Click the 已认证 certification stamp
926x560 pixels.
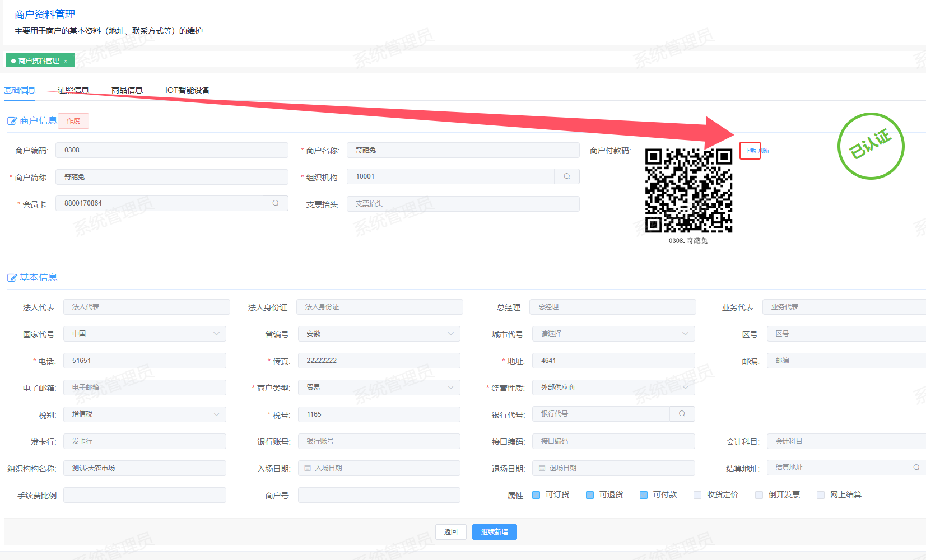click(x=871, y=146)
